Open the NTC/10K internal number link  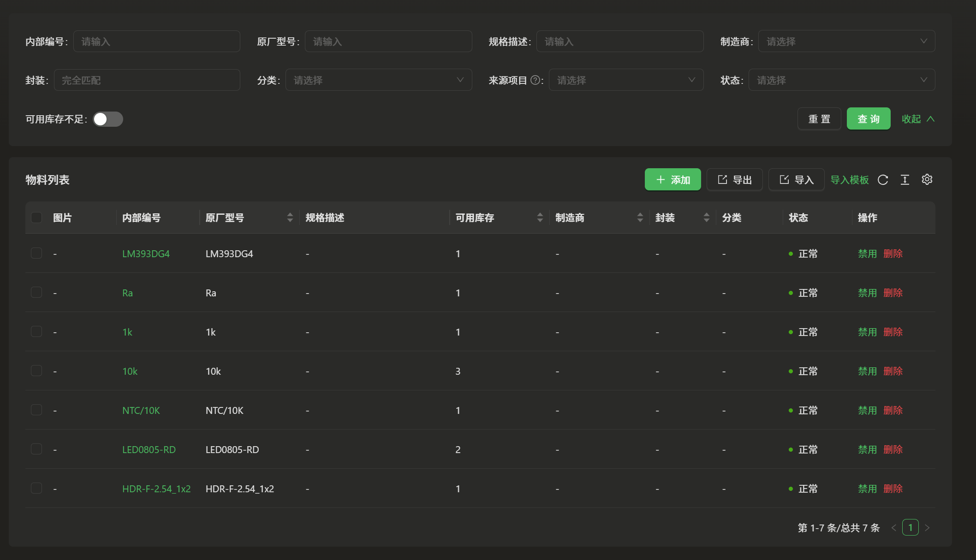[141, 410]
